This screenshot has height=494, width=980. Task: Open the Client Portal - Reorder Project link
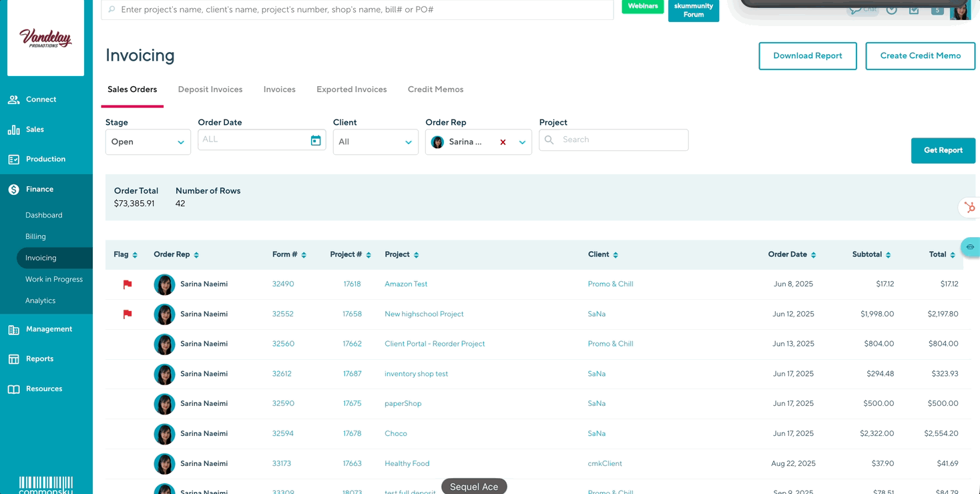(x=435, y=344)
